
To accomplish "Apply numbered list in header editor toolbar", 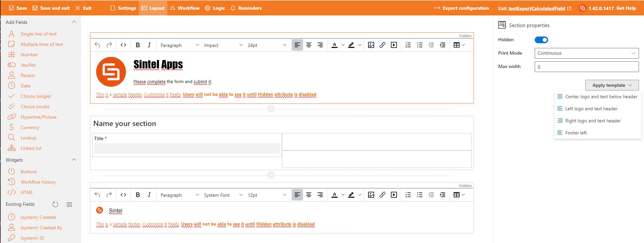I will (x=408, y=45).
